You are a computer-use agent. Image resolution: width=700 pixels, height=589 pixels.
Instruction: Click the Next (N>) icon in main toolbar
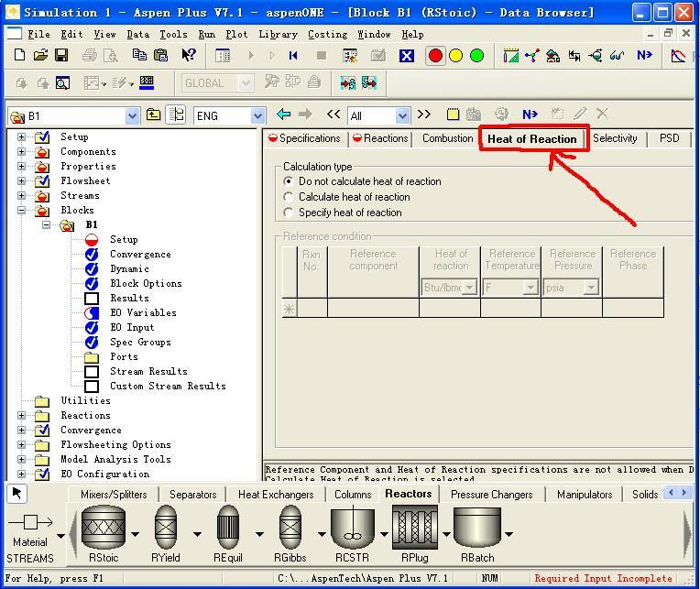coord(644,55)
